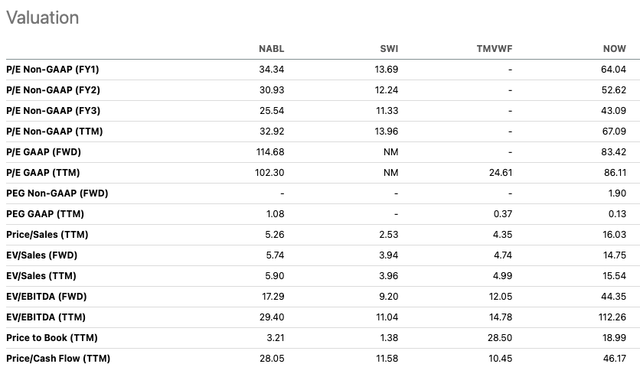Select the PEG Non-GAAP (FWD) row label
This screenshot has width=640, height=377.
point(57,193)
